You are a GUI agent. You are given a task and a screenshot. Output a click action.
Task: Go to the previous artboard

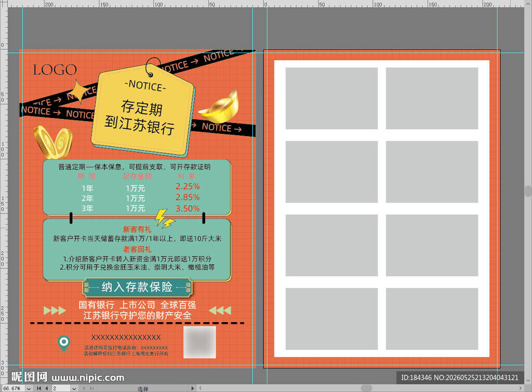point(46,388)
